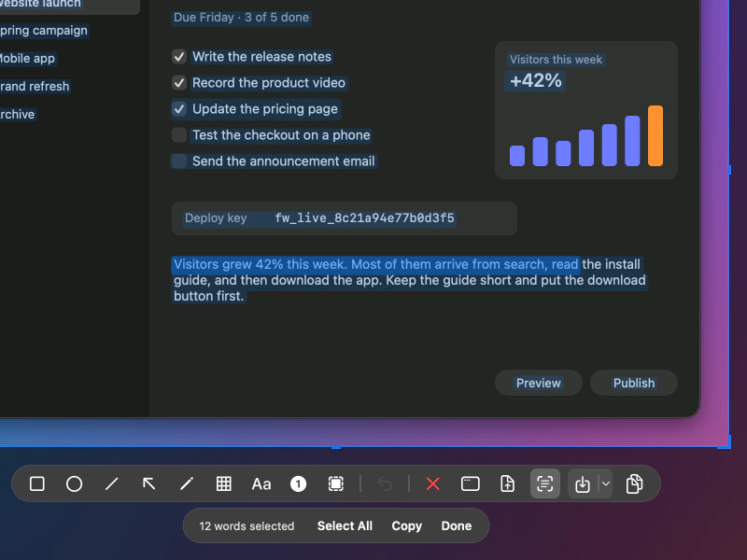Click the "Deploy key" label

pos(216,218)
